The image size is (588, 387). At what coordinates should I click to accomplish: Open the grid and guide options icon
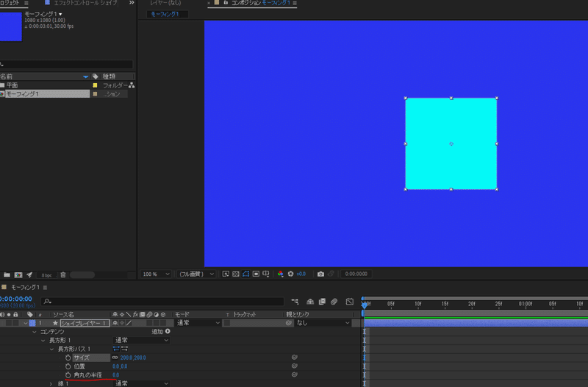266,274
